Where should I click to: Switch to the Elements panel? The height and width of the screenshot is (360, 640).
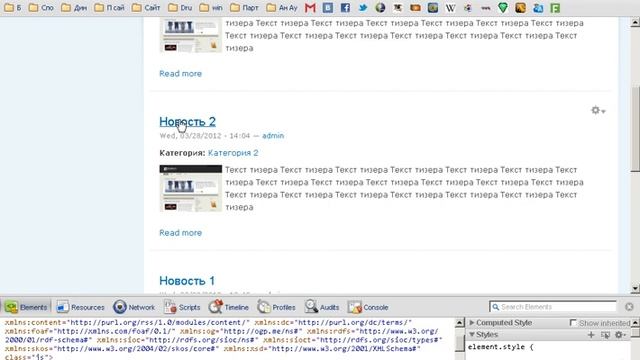pos(25,307)
